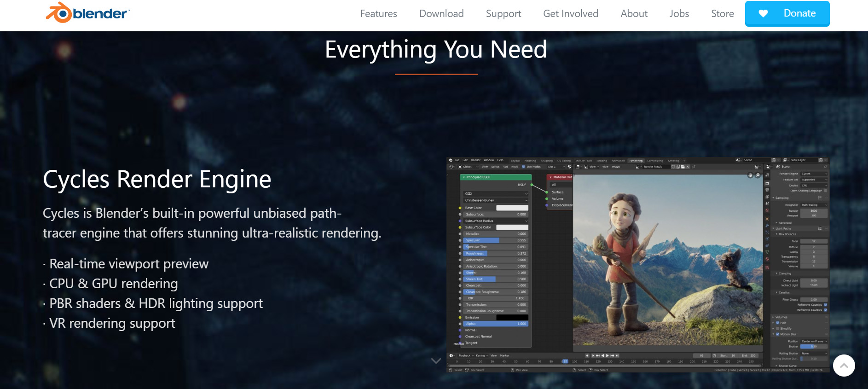The image size is (868, 389).
Task: Collapse the Principled BSDF node with its triangle
Action: coord(463,177)
